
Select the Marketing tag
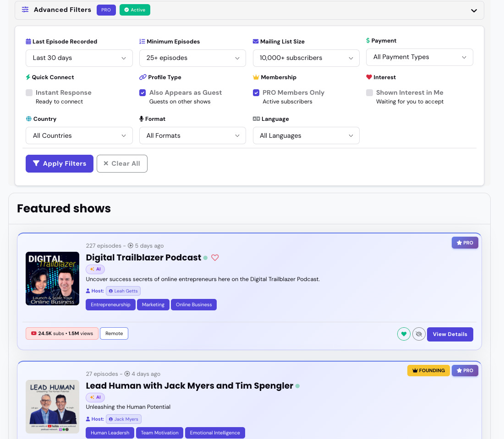(153, 305)
